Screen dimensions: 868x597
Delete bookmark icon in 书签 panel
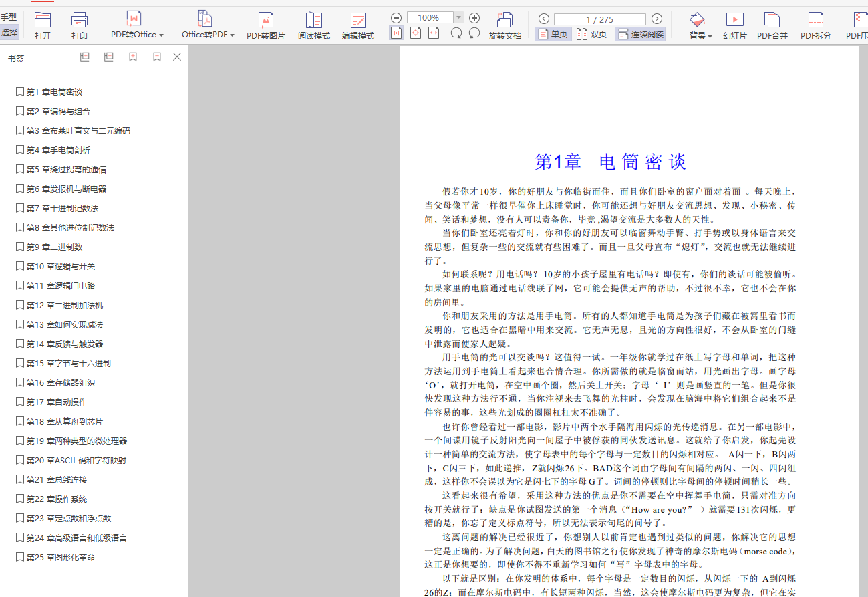pyautogui.click(x=157, y=57)
